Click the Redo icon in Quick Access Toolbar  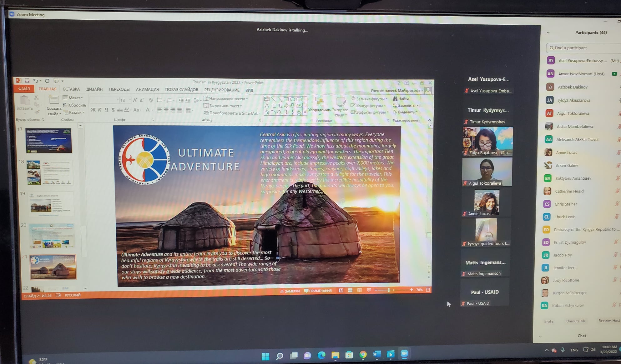pyautogui.click(x=47, y=81)
